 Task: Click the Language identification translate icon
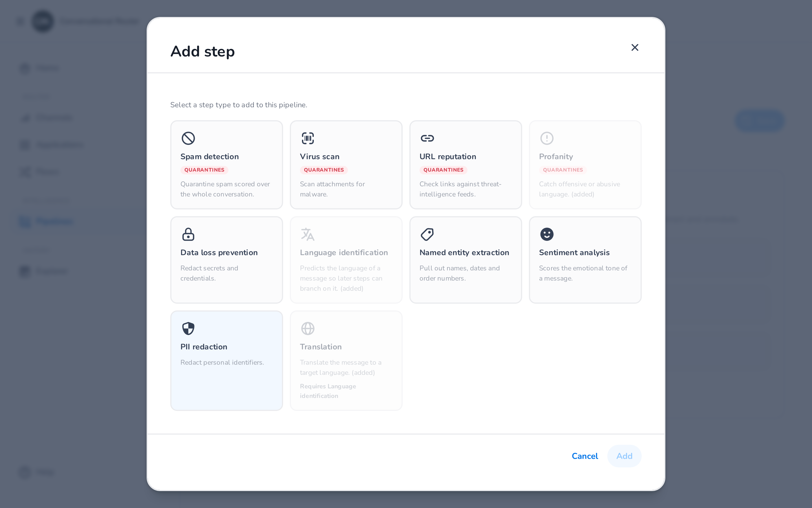(308, 234)
